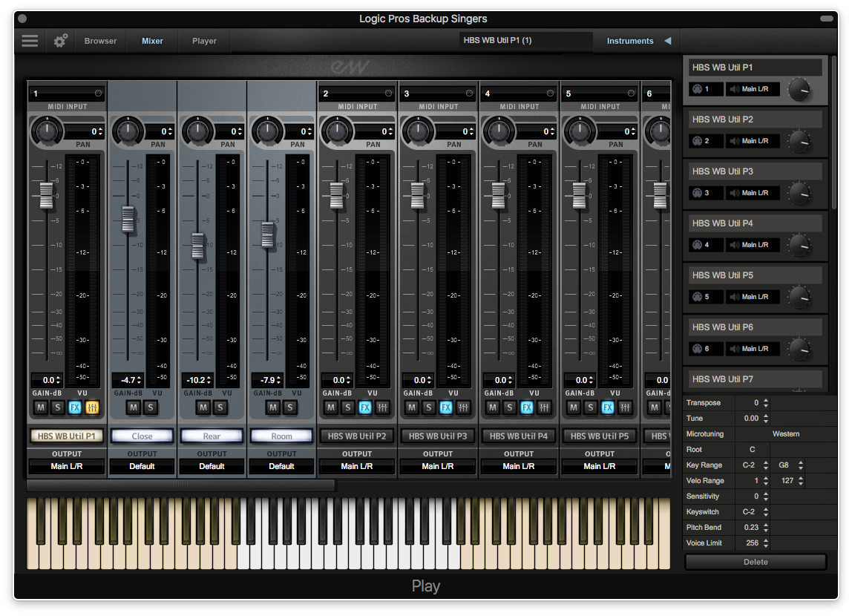Open the current instrument selector HBS WB Util P1 (1)

(x=525, y=41)
